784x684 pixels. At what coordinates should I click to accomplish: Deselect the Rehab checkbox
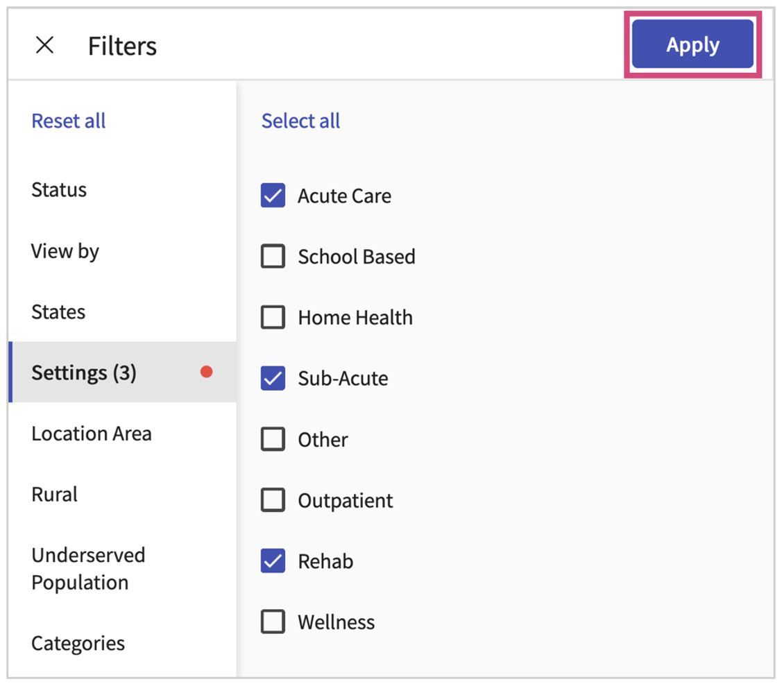273,561
